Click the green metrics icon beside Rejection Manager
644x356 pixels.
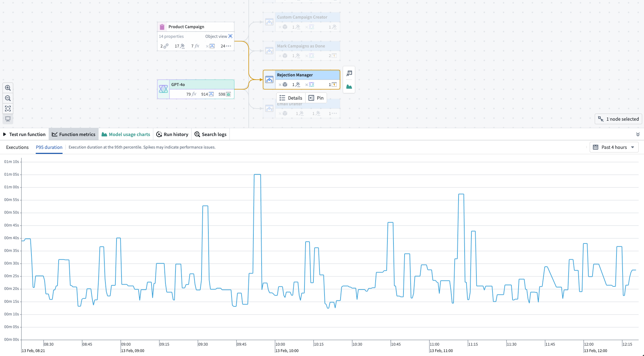pos(349,86)
